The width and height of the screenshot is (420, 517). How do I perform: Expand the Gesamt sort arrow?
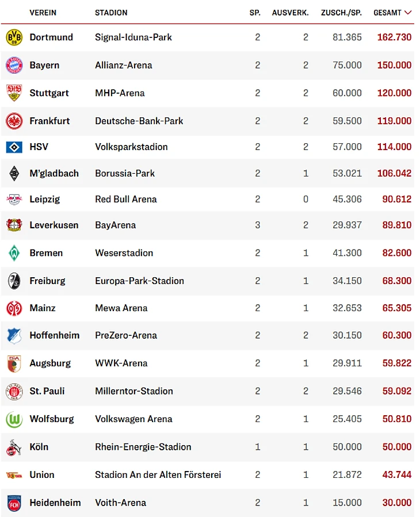tap(408, 13)
